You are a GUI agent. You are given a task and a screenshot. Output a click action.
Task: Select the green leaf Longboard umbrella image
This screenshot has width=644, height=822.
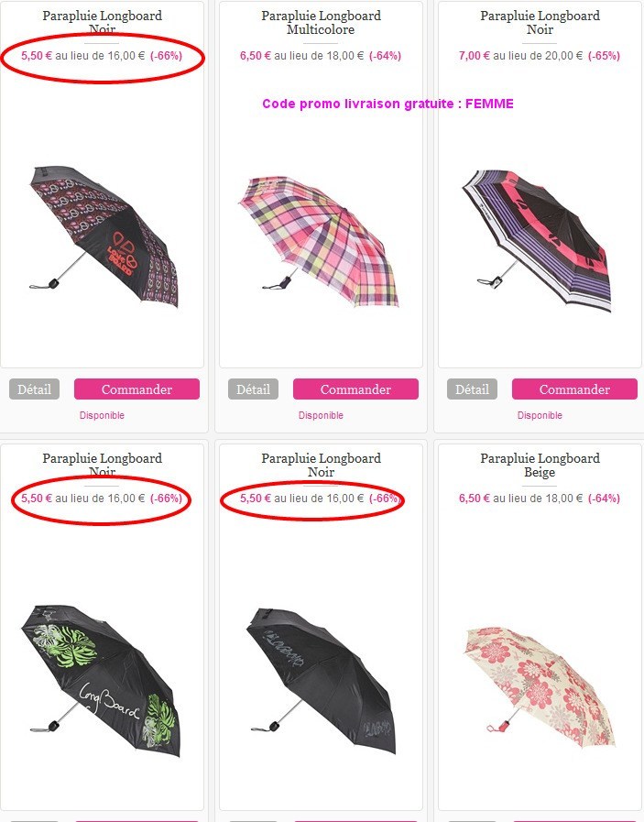click(x=101, y=681)
